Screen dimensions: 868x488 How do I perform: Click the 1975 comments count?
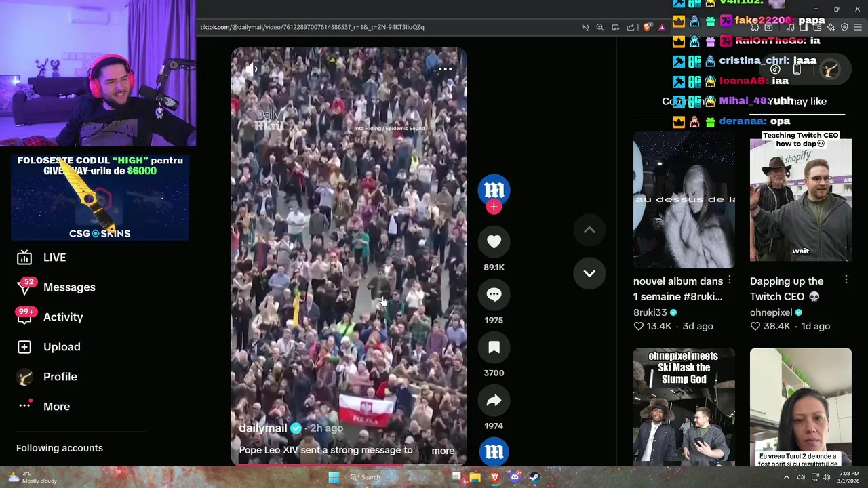click(494, 320)
